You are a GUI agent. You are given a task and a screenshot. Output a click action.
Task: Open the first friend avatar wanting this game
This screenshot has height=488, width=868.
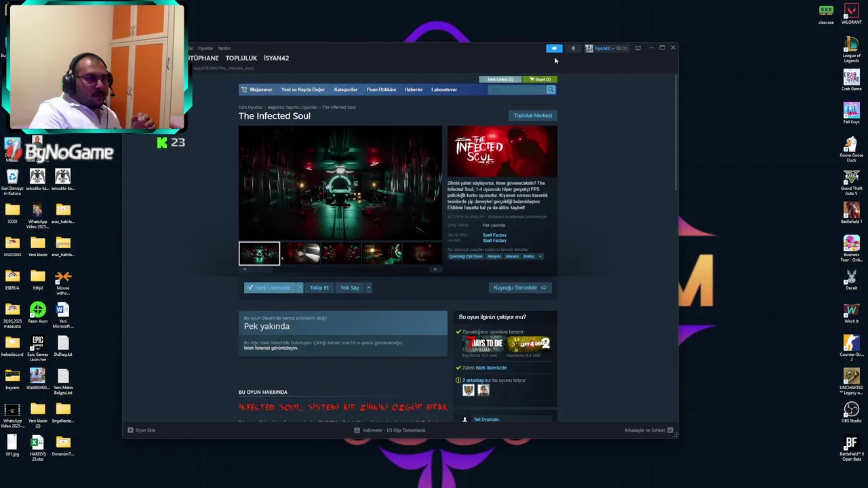coord(469,390)
